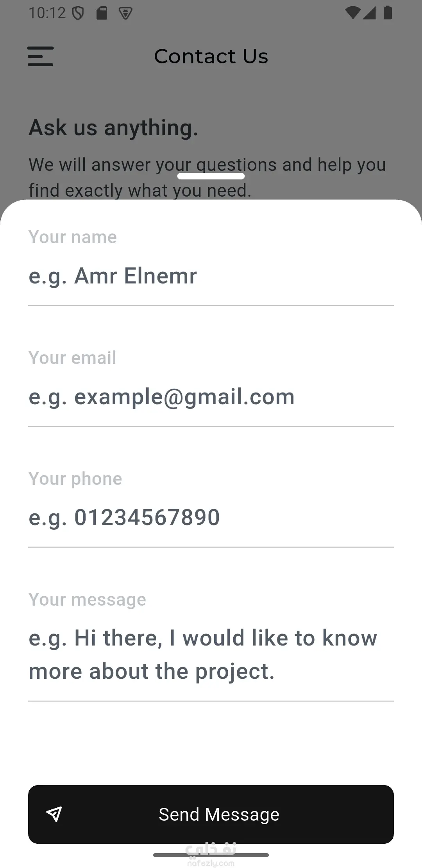Tap the SD card status icon
Viewport: 422px width, 868px height.
click(102, 13)
